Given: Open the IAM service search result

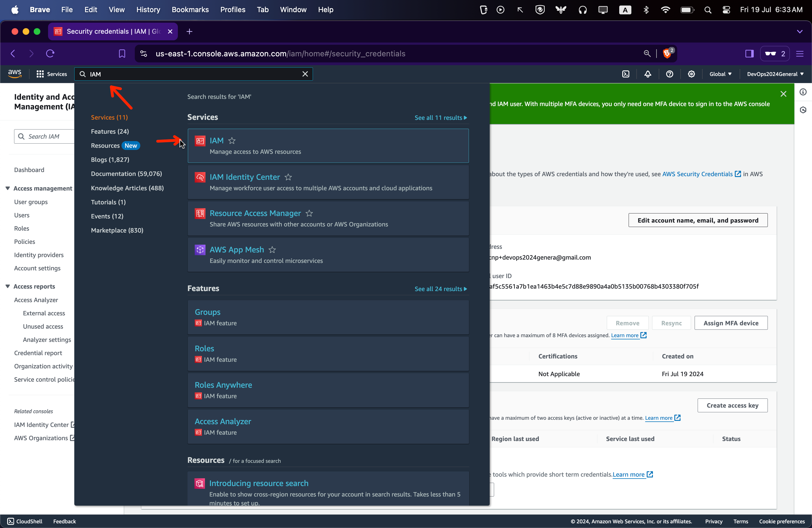Looking at the screenshot, I should (x=216, y=141).
